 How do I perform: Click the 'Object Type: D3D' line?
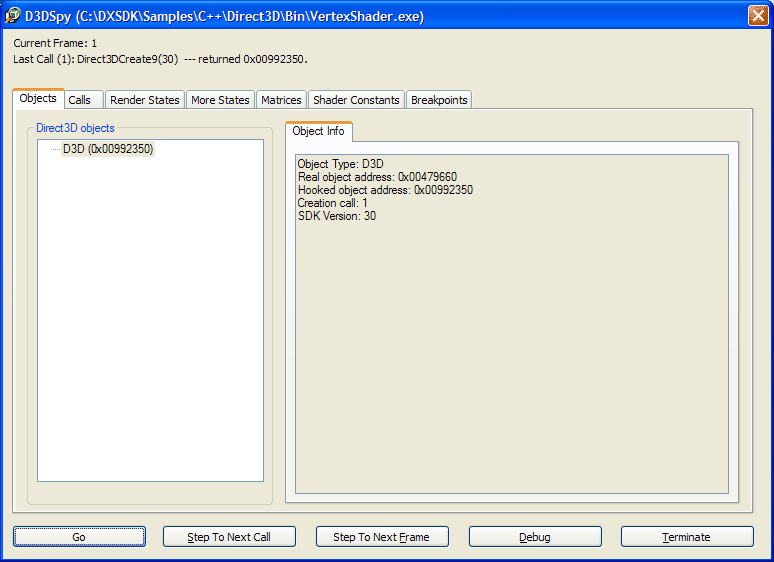tap(341, 164)
